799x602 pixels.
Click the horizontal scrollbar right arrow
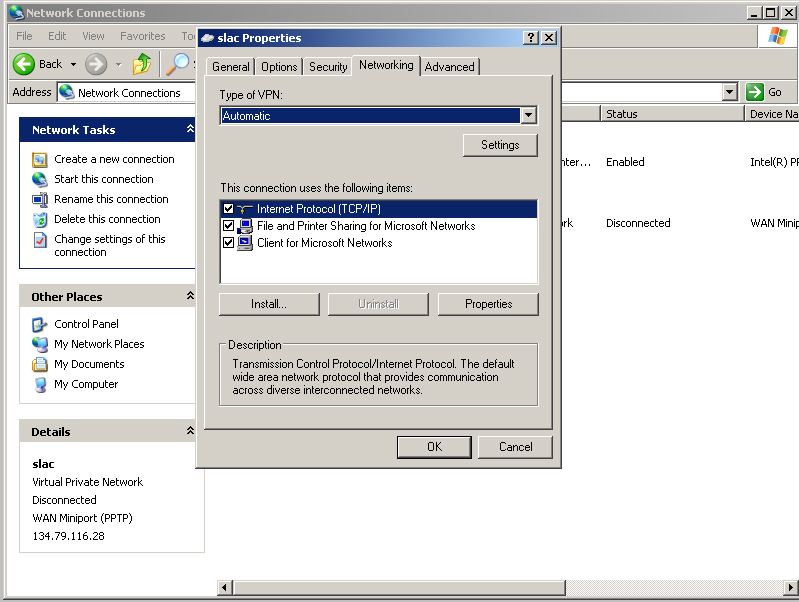791,588
